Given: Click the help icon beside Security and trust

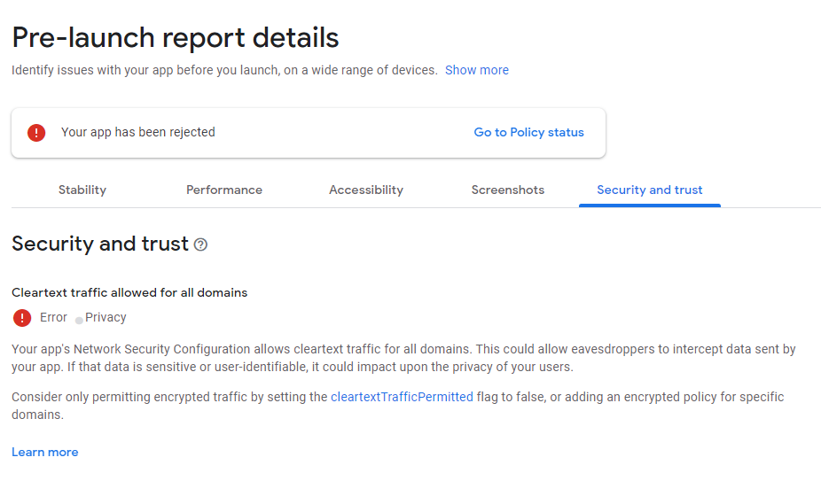Looking at the screenshot, I should pyautogui.click(x=200, y=244).
